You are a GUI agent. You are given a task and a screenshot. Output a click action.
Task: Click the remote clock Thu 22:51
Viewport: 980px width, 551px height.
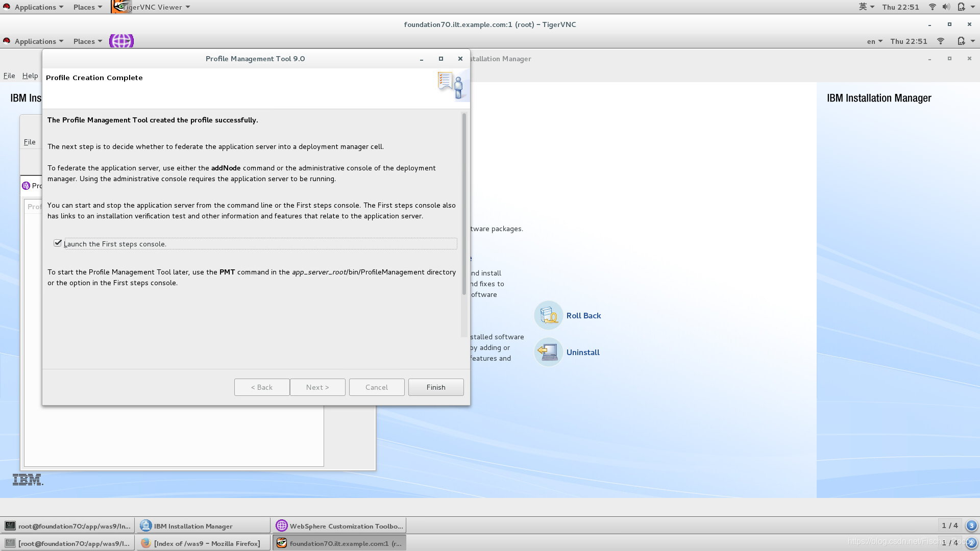(909, 41)
